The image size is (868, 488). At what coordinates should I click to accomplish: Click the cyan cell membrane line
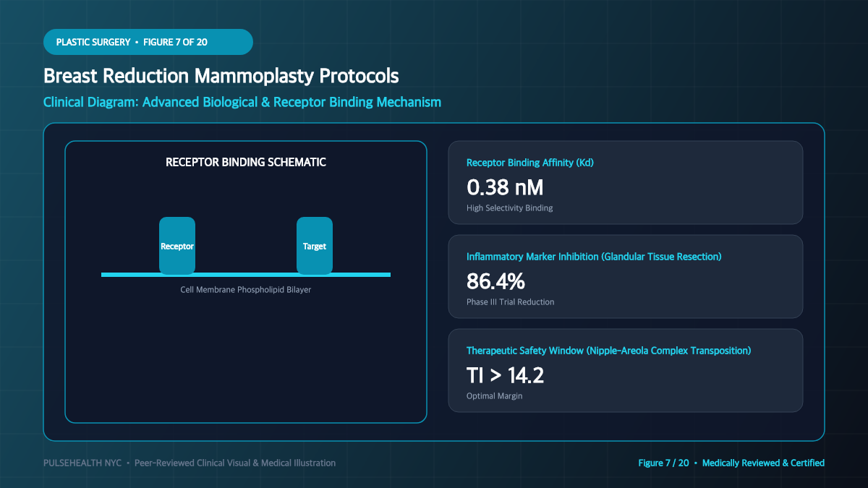pos(246,275)
